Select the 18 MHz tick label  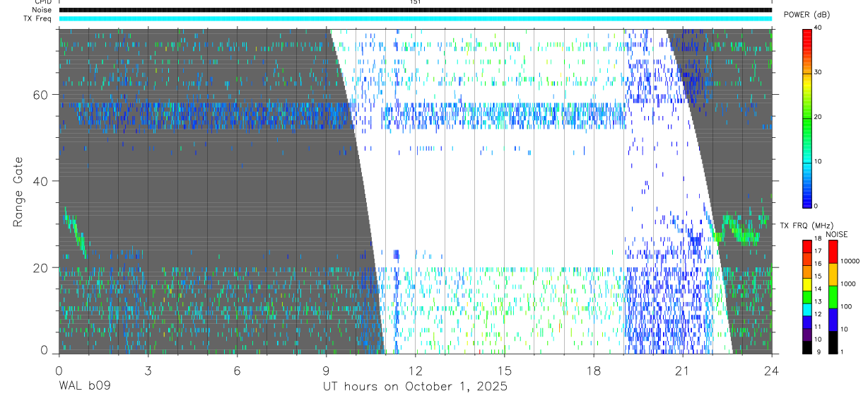tap(818, 239)
